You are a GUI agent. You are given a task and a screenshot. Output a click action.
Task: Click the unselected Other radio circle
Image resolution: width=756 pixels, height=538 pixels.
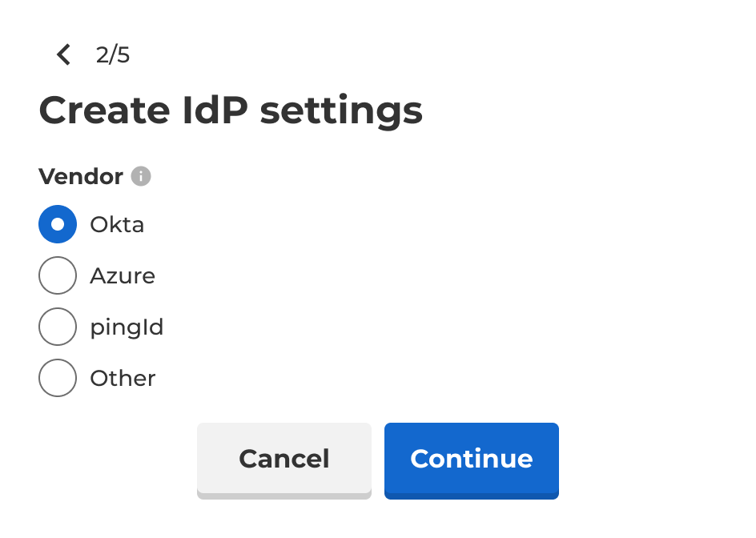(57, 378)
